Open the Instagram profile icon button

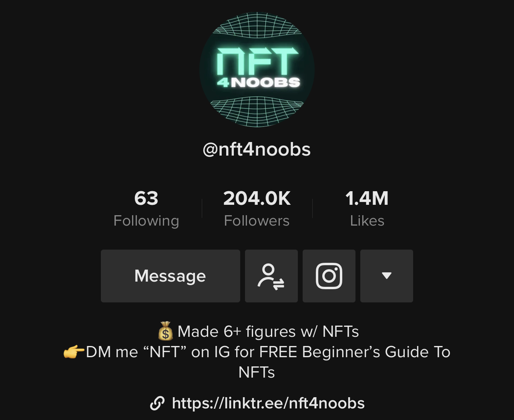point(329,276)
